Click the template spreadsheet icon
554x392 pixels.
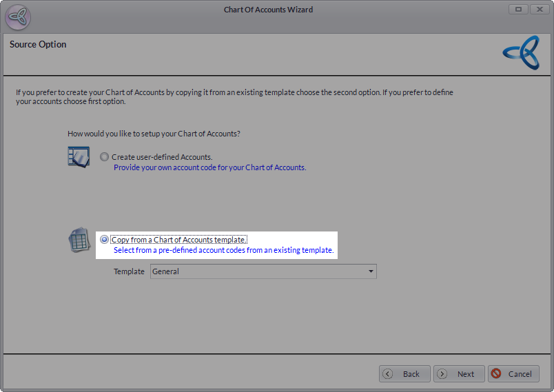tap(79, 240)
